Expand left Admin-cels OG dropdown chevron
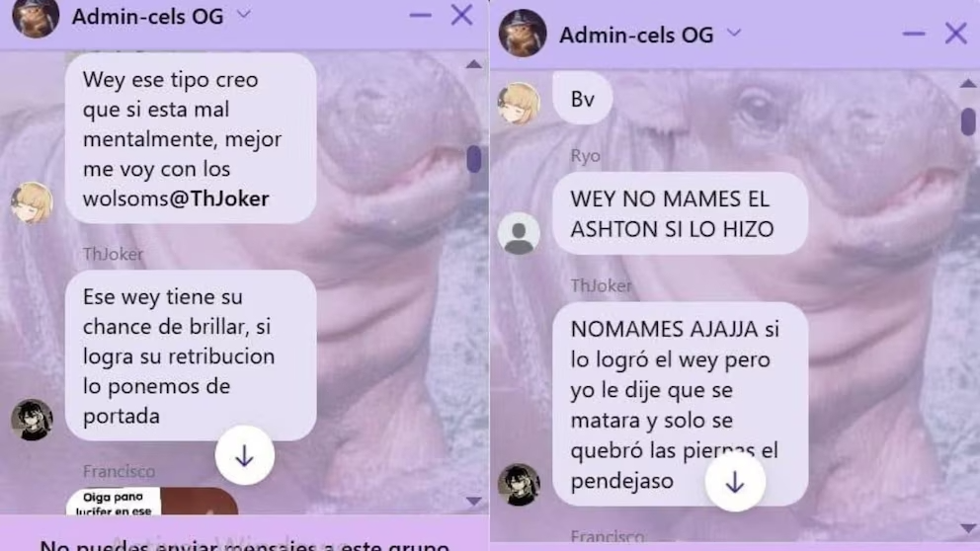 click(x=244, y=15)
